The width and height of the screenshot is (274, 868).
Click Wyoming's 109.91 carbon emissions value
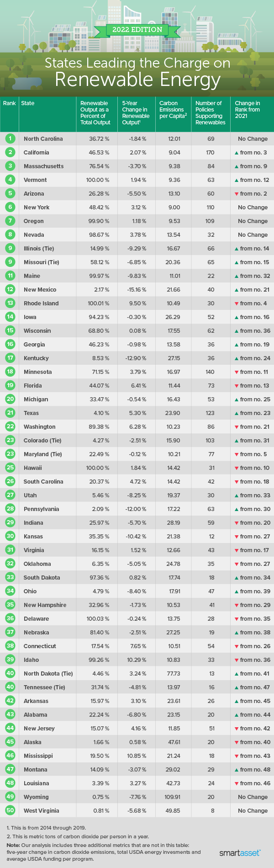173,797
